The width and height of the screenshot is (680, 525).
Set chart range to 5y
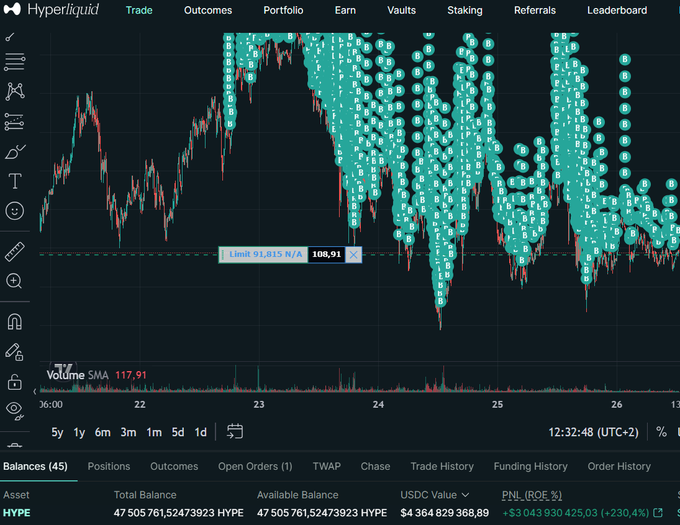57,432
